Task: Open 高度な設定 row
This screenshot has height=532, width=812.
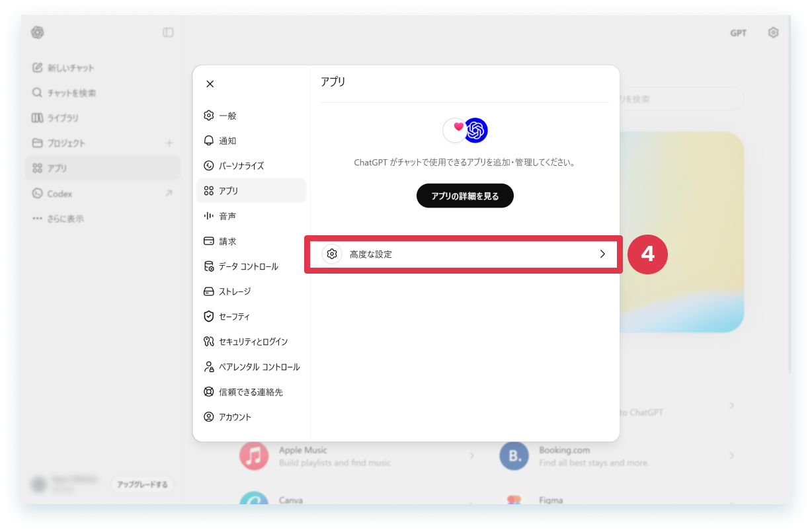Action: coord(464,254)
